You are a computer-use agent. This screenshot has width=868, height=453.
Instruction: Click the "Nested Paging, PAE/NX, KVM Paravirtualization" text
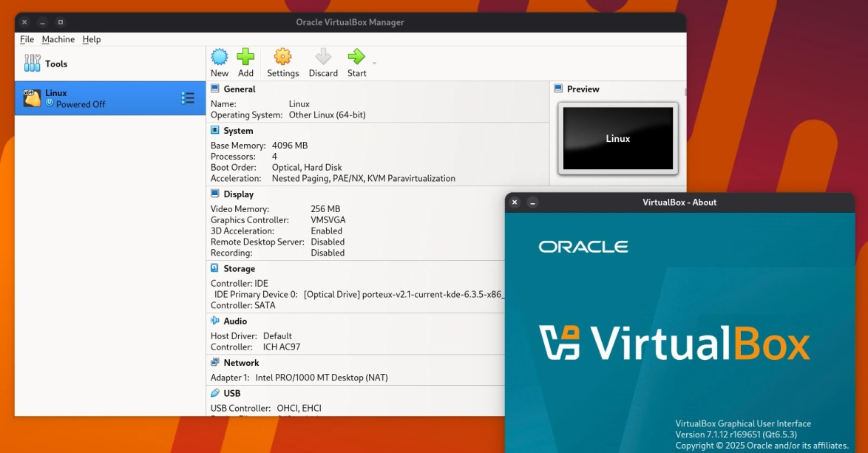[364, 179]
